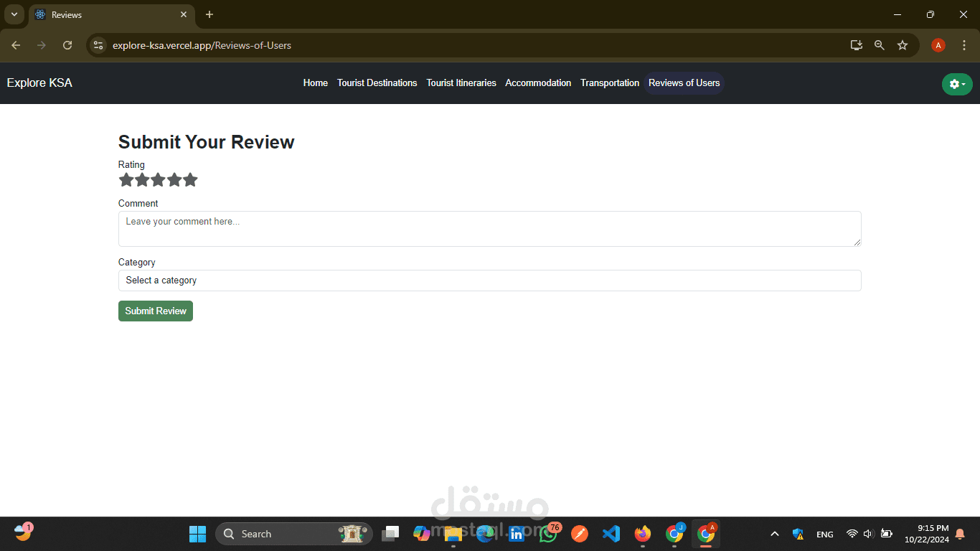Close the Reviews tab
Image resolution: width=980 pixels, height=551 pixels.
[184, 14]
